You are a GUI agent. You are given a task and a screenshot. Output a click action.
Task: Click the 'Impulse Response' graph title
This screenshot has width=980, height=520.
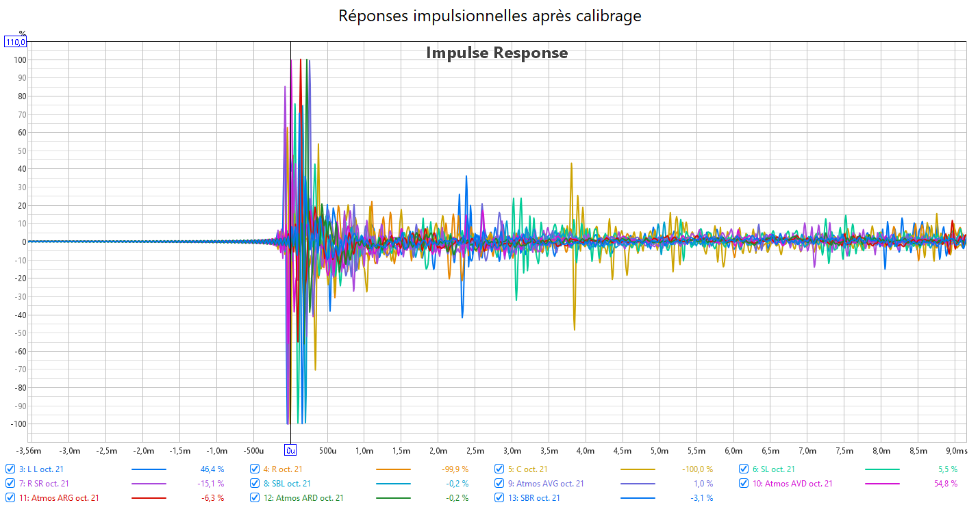(x=497, y=53)
